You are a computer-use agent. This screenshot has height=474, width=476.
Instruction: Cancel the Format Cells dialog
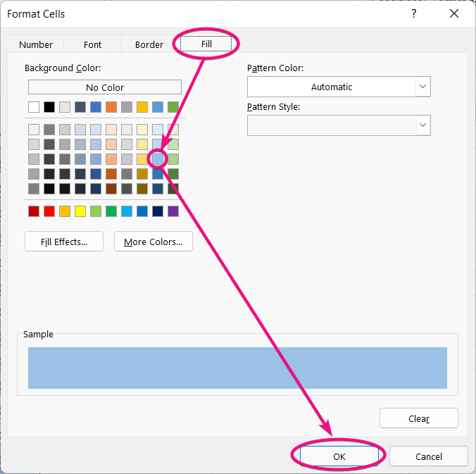click(429, 456)
